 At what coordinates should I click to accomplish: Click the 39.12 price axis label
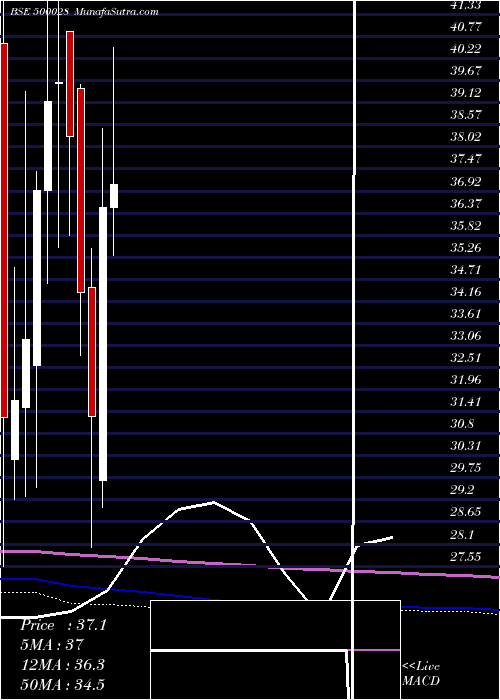tap(465, 93)
